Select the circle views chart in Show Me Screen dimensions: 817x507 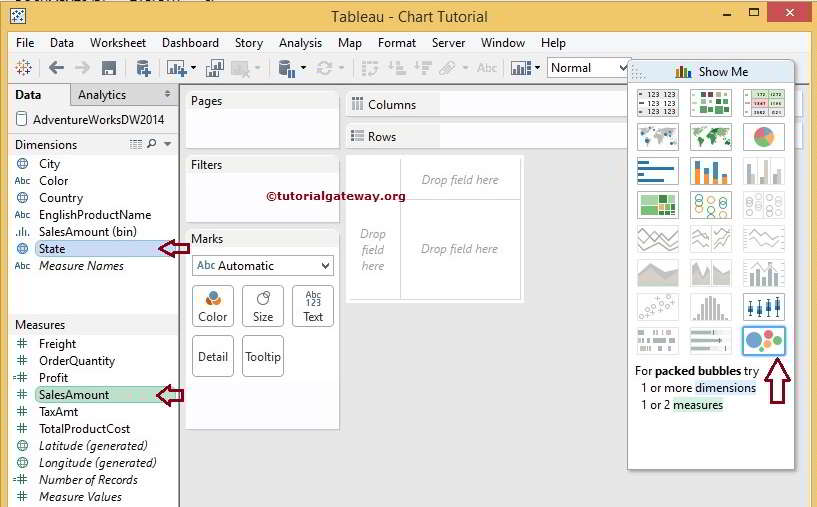711,205
